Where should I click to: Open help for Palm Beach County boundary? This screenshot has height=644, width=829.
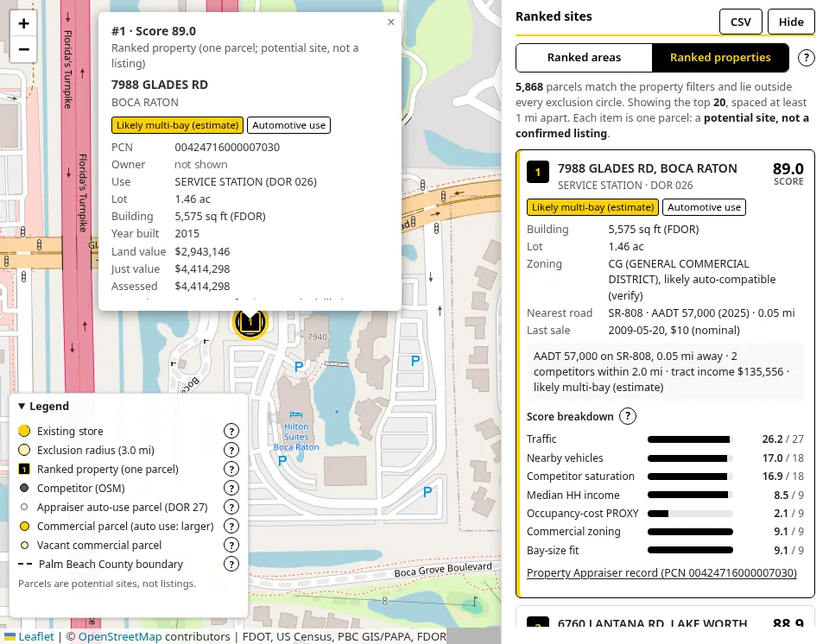click(231, 565)
